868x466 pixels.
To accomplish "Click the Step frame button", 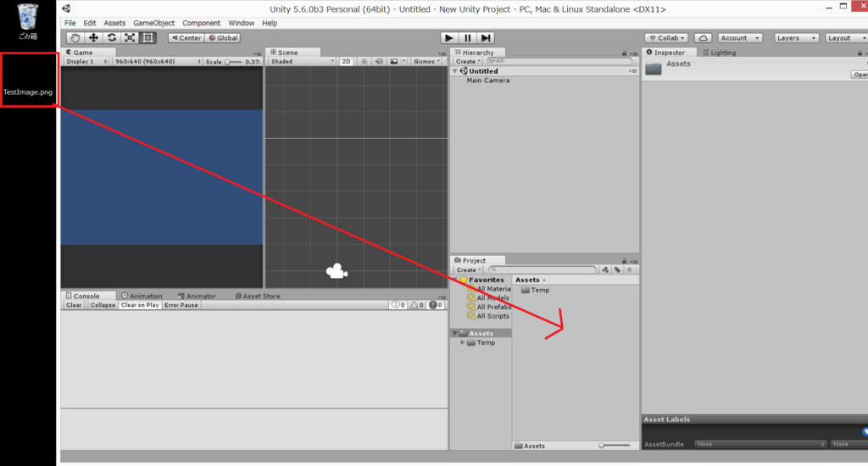I will pyautogui.click(x=486, y=37).
